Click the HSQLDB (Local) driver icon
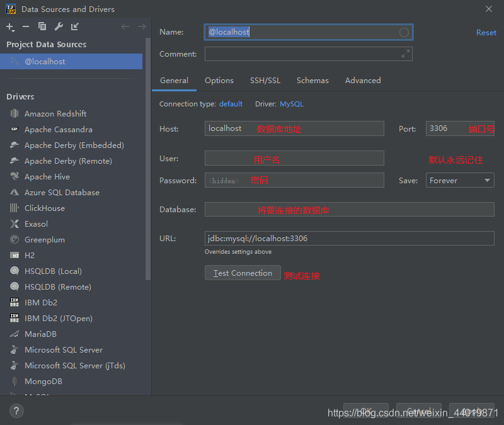The image size is (504, 425). tap(14, 271)
